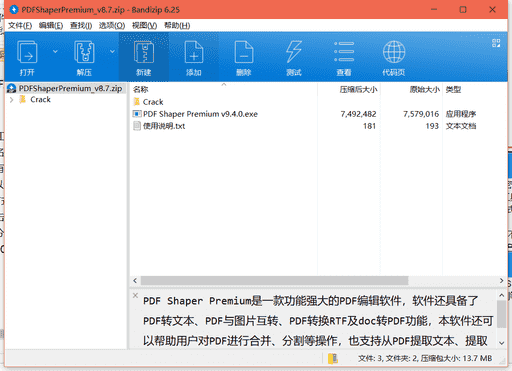
Task: Select the Crack folder in the left tree
Action: 40,100
